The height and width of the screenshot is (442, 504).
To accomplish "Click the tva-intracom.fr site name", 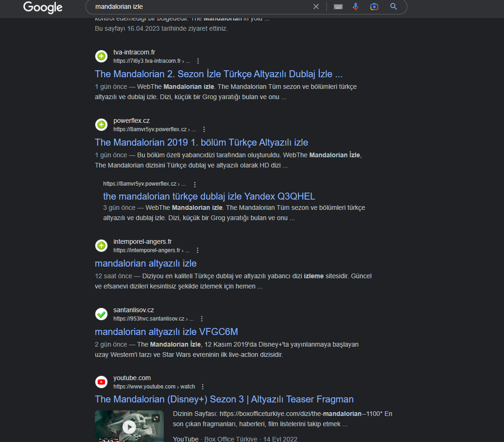I will [134, 52].
